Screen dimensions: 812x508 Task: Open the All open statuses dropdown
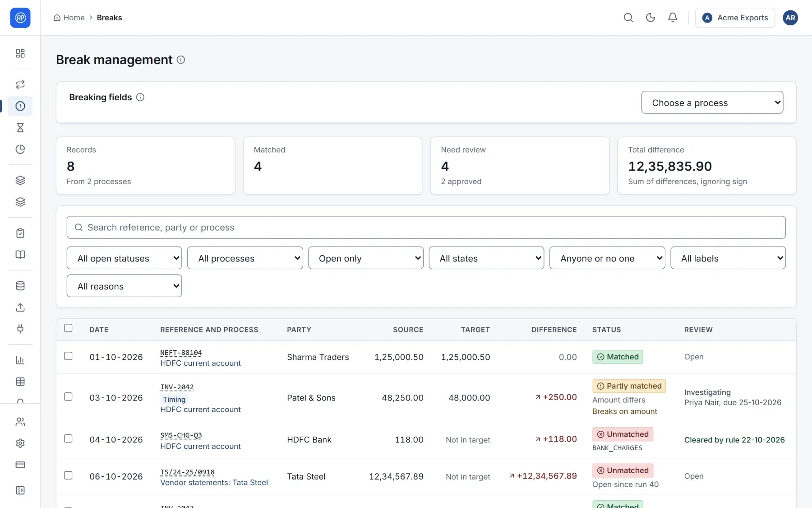pos(124,258)
